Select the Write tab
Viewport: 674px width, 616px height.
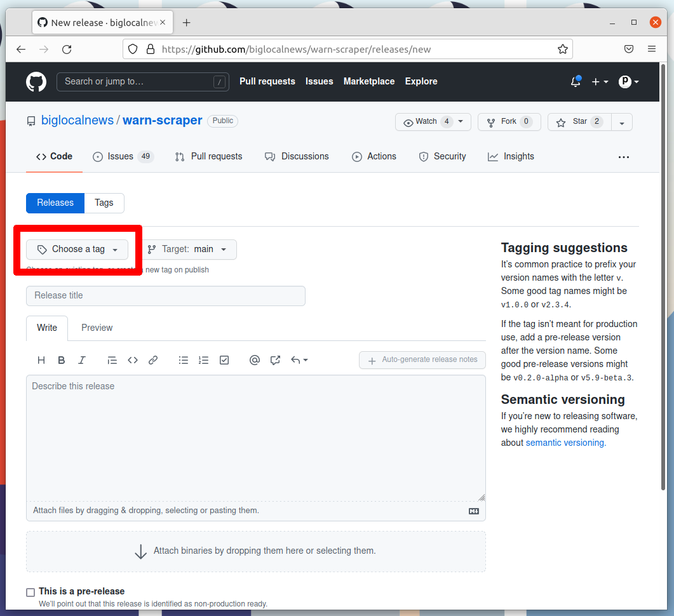point(47,328)
